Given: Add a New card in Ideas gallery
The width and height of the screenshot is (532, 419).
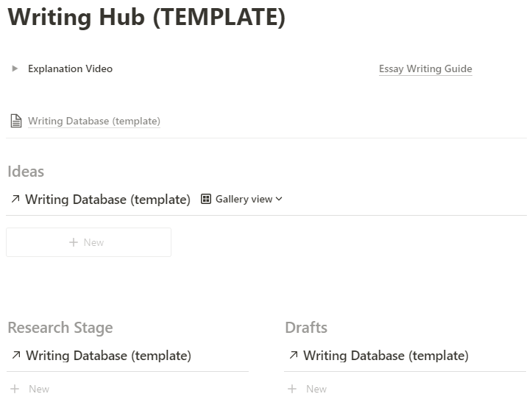Looking at the screenshot, I should click(x=88, y=242).
